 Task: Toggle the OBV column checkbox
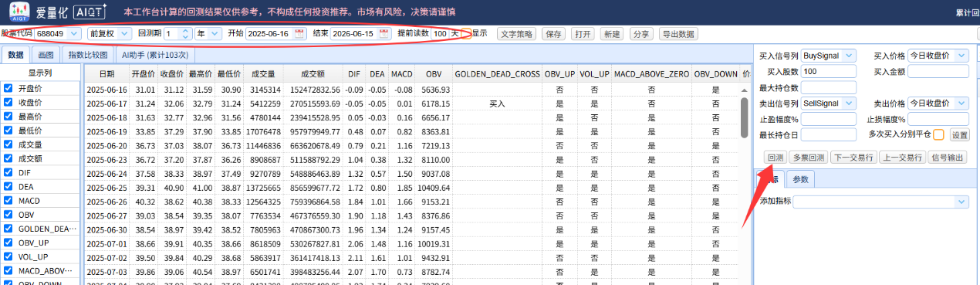8,215
